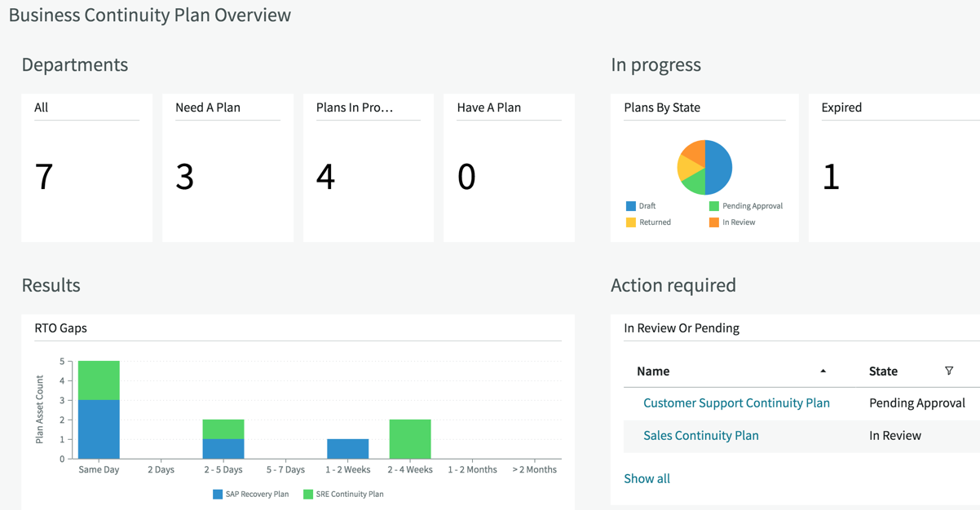980x510 pixels.
Task: Open Customer Support Continuity Plan link
Action: (736, 403)
